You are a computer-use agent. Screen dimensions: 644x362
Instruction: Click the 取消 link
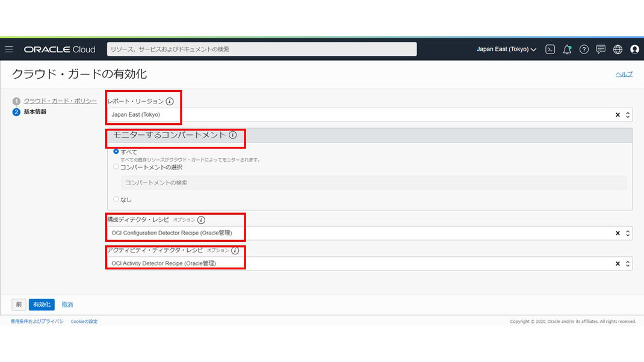[67, 304]
